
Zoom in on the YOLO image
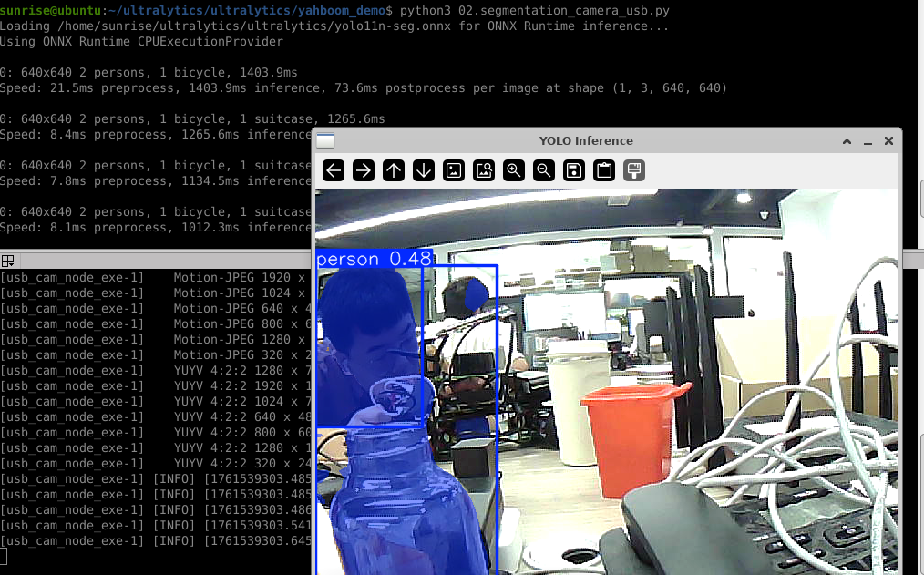pyautogui.click(x=514, y=170)
